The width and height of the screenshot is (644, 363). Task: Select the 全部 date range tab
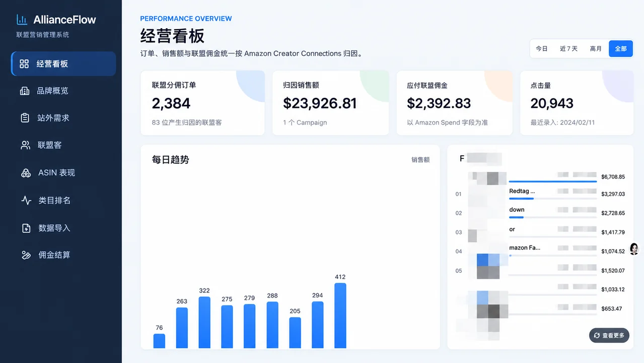tap(621, 48)
